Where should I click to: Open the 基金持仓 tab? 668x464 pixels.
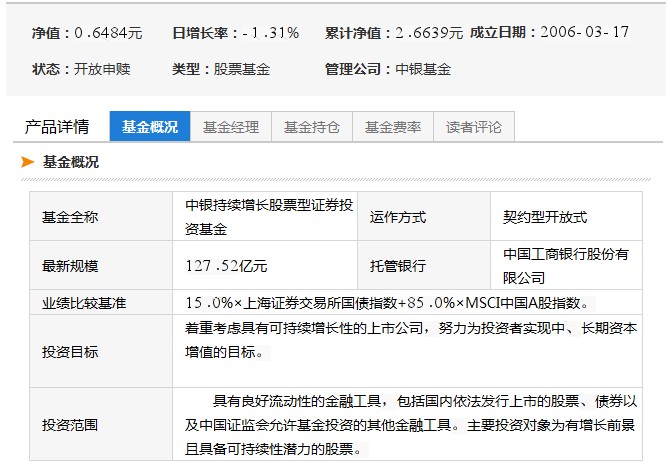(x=311, y=127)
